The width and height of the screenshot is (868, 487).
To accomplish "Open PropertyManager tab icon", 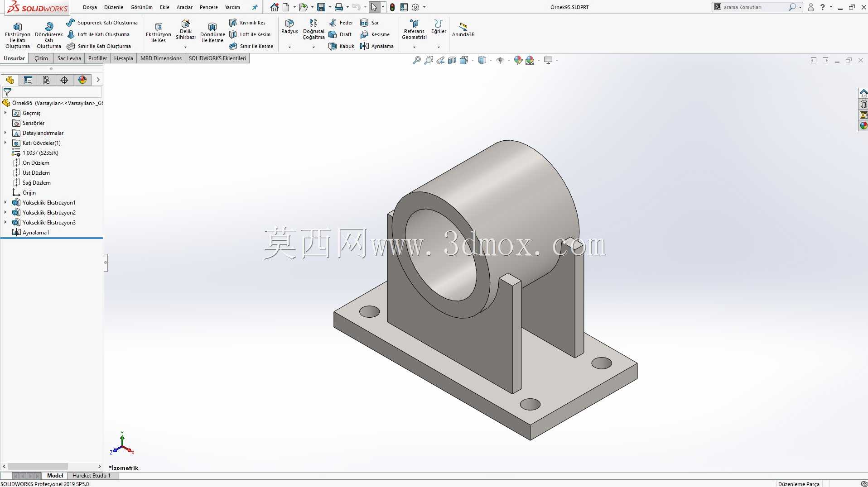I will 28,80.
